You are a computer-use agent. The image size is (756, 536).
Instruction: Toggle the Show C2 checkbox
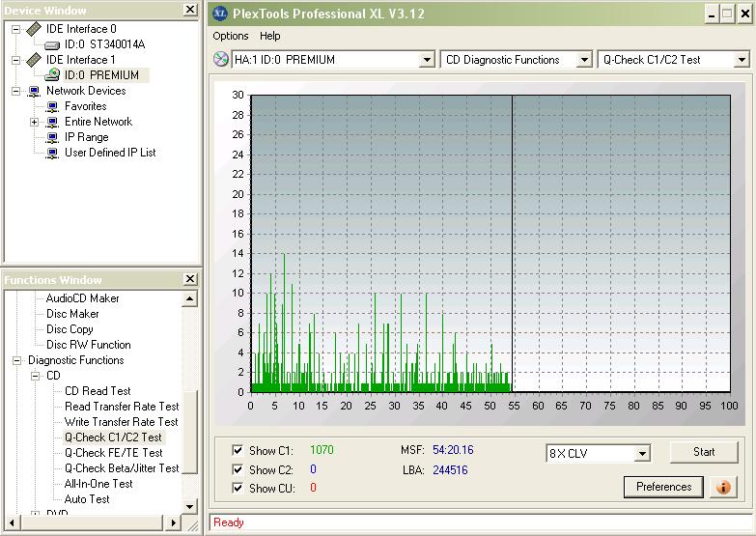[238, 469]
